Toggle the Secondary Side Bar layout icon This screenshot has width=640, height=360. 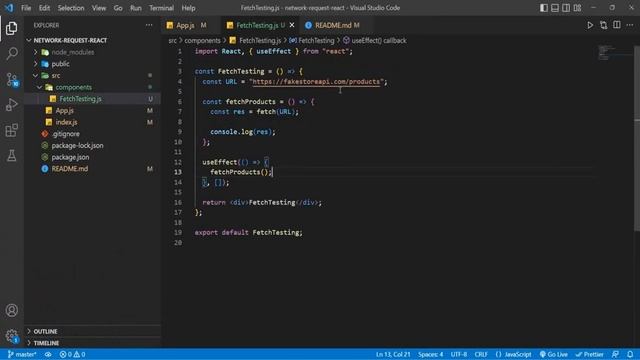point(566,8)
